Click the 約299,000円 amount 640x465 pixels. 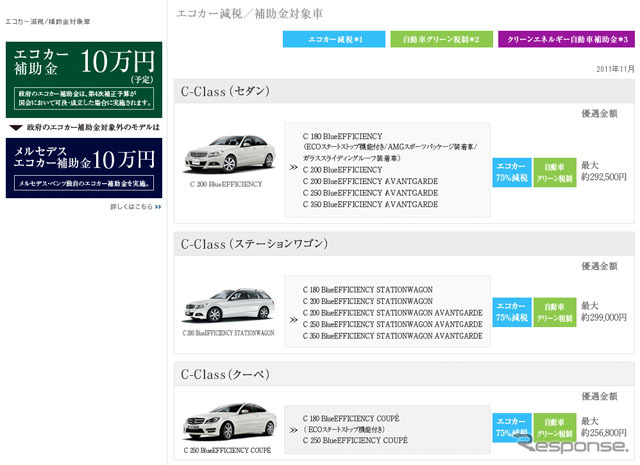(x=604, y=317)
